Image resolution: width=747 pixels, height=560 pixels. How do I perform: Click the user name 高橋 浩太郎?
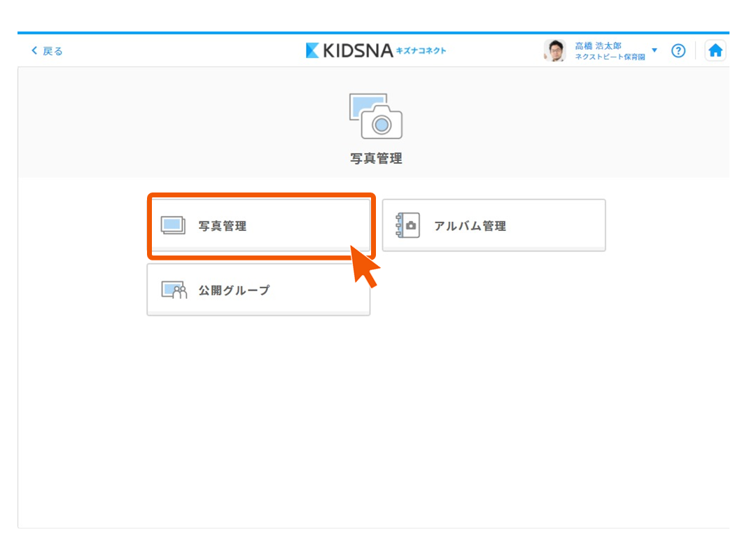[x=598, y=45]
